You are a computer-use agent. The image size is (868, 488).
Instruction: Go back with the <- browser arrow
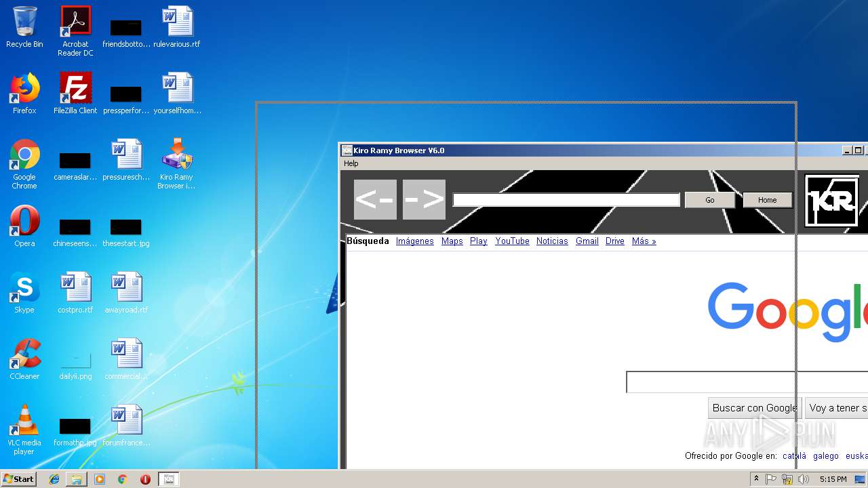[375, 199]
